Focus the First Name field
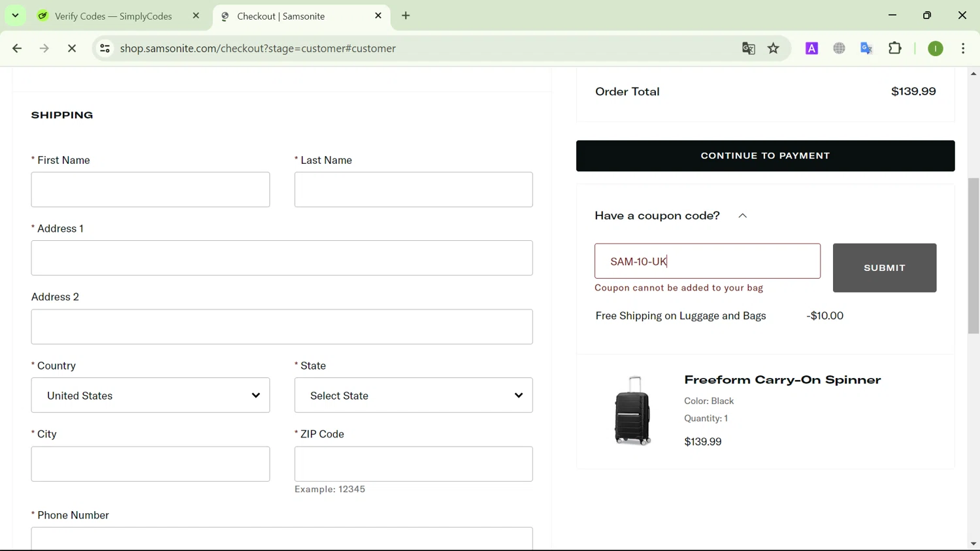Viewport: 980px width, 551px height. [150, 189]
